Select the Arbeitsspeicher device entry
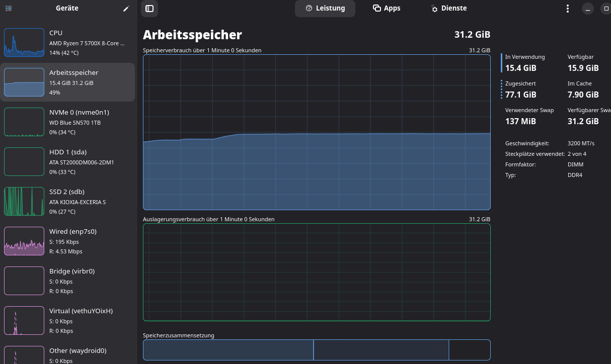Screen dimensions: 611x364 pos(68,82)
